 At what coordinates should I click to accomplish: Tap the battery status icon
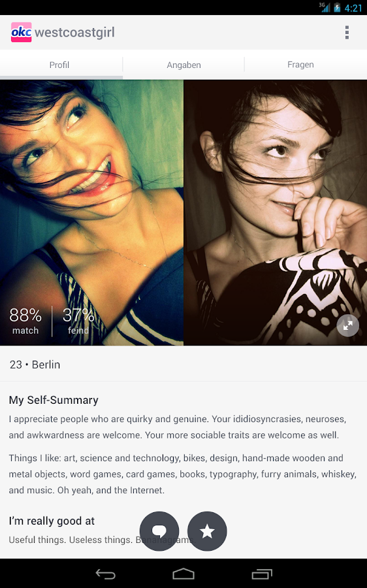click(x=337, y=7)
